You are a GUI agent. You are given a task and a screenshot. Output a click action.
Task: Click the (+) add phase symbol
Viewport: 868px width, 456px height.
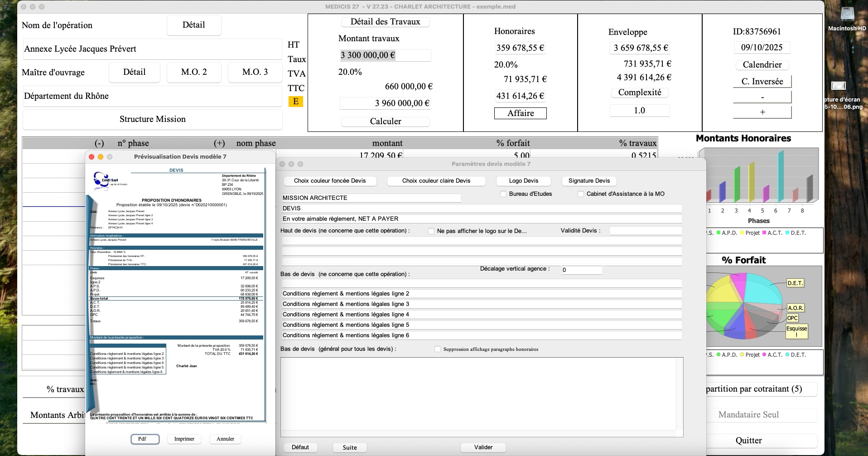click(219, 143)
